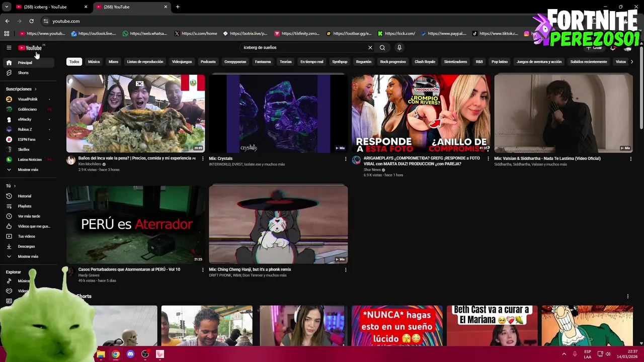Open the web.whatsapp bookmark
This screenshot has width=644, height=362.
[144, 34]
